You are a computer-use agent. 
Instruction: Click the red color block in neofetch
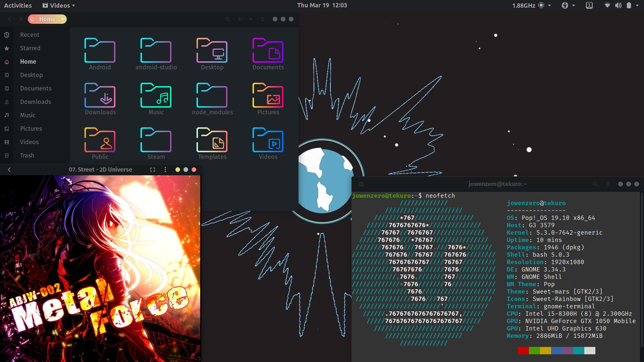point(523,351)
